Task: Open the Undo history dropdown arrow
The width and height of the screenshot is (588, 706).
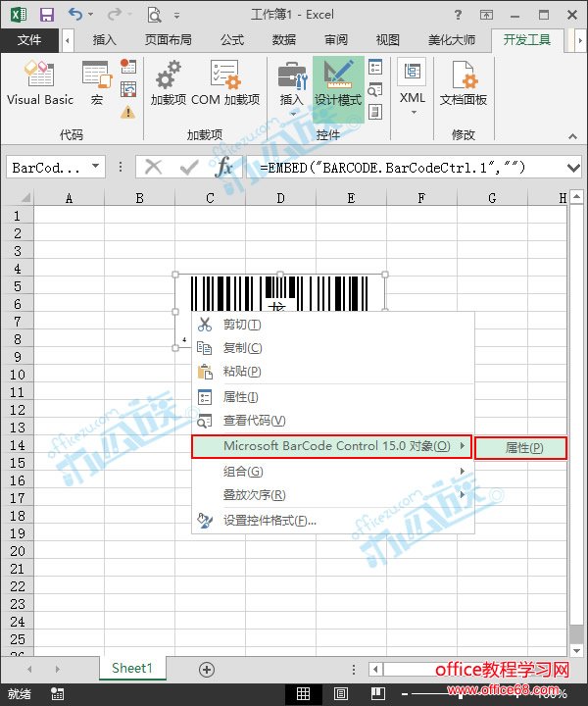Action: coord(90,15)
